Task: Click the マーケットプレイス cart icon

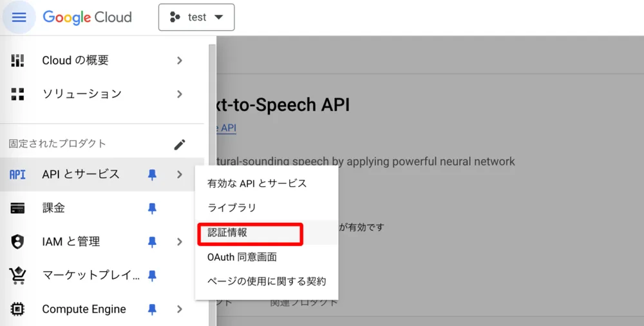Action: click(17, 276)
